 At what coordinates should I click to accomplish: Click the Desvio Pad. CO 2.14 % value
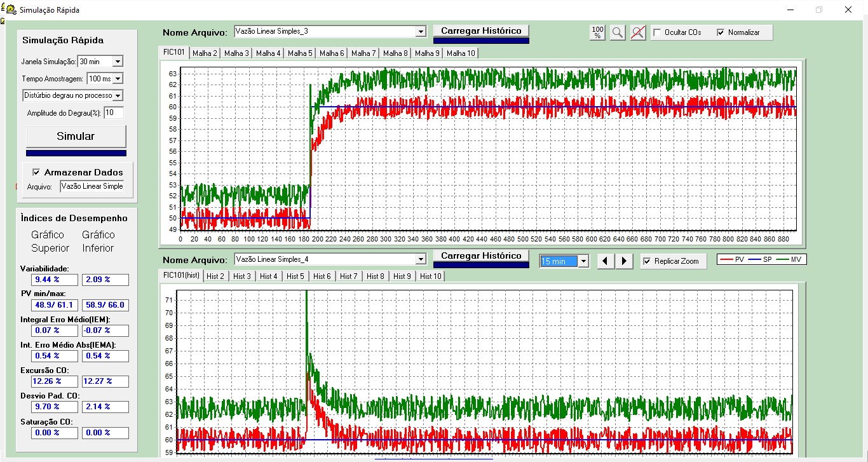tap(105, 407)
